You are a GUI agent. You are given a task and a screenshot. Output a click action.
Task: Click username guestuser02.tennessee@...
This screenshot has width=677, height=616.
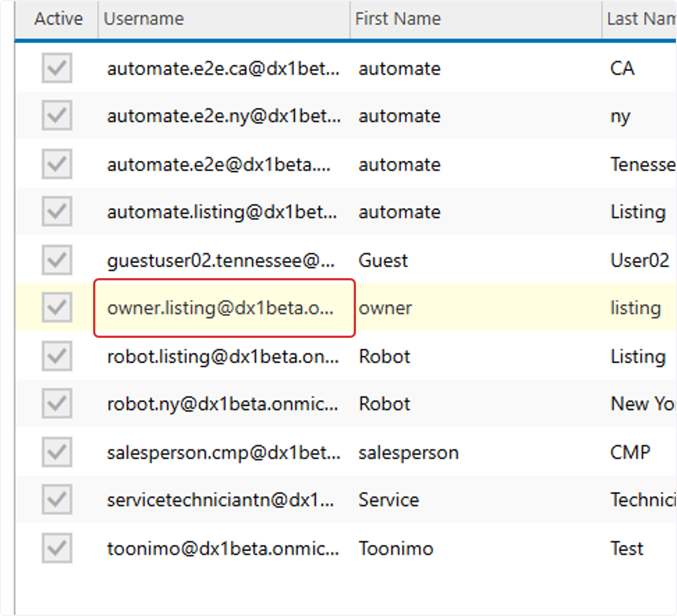(x=221, y=261)
